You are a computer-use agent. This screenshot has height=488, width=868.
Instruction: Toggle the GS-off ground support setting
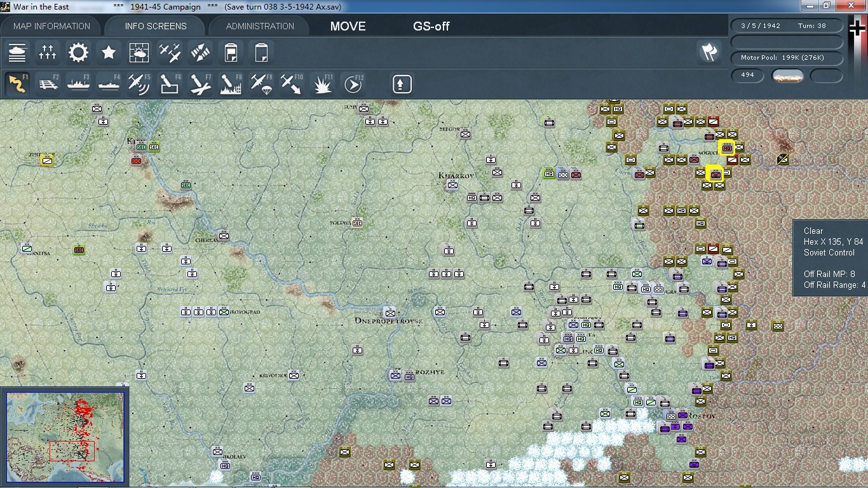(x=431, y=26)
